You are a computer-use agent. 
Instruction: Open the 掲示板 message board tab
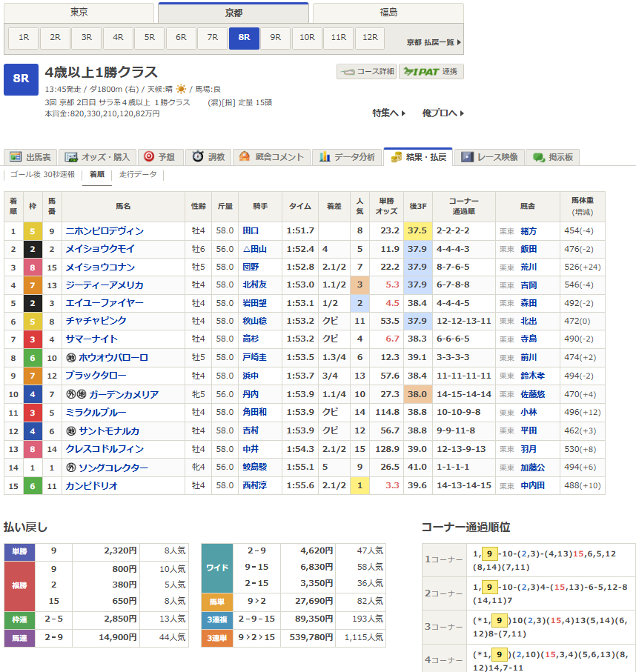(552, 157)
